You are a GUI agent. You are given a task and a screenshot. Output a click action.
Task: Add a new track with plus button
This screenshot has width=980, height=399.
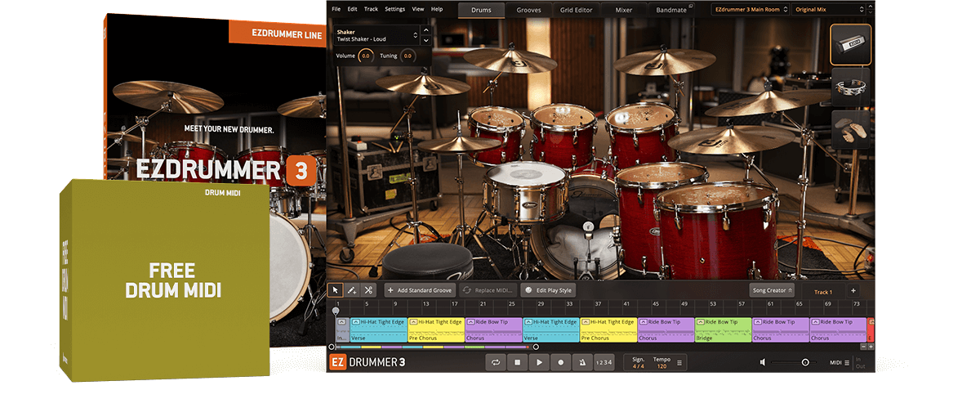[853, 290]
